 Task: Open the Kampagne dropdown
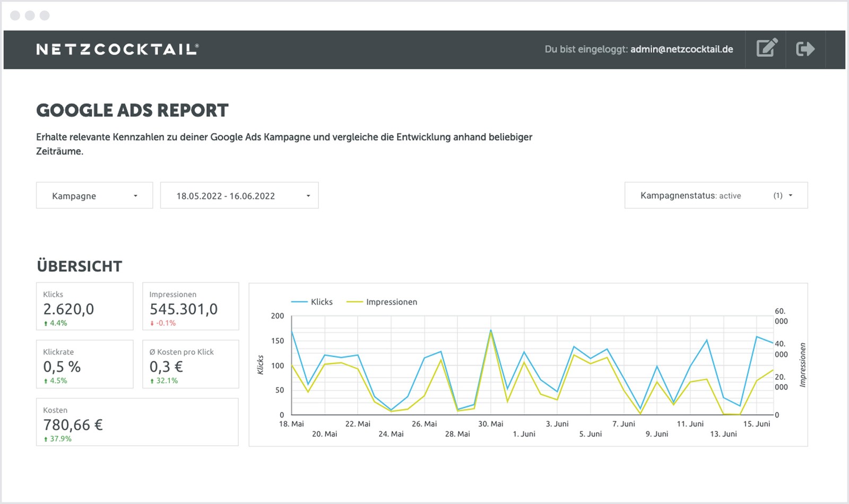pos(94,196)
